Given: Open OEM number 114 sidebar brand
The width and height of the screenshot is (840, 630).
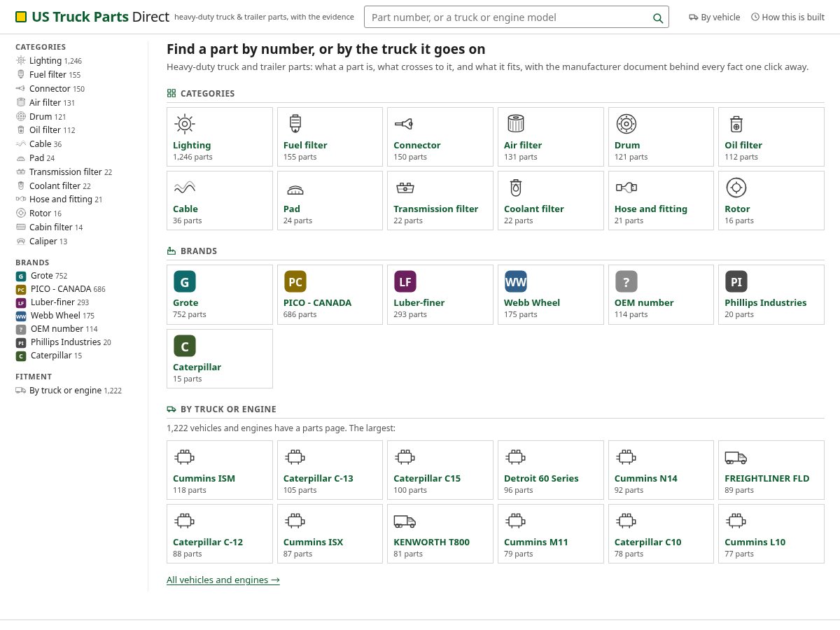Looking at the screenshot, I should (x=57, y=328).
